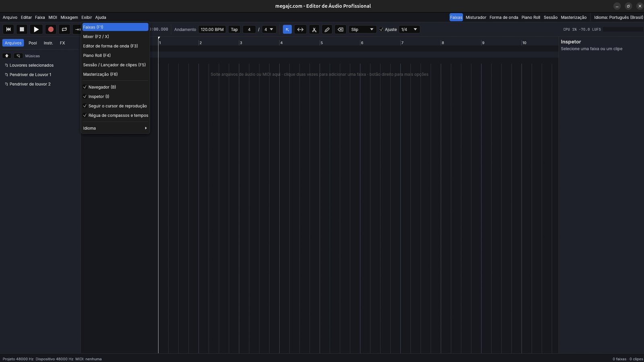Select the pencil draw tool
Image resolution: width=644 pixels, height=362 pixels.
(327, 29)
